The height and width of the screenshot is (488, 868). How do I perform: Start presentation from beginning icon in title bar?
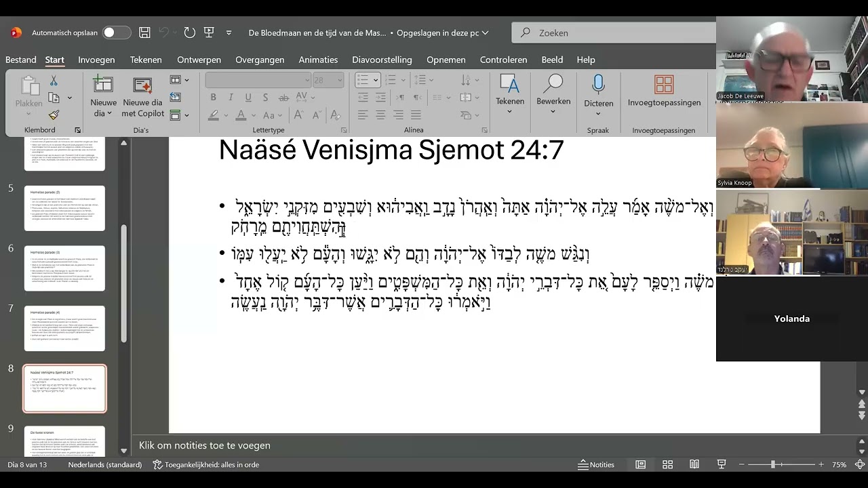coord(209,33)
